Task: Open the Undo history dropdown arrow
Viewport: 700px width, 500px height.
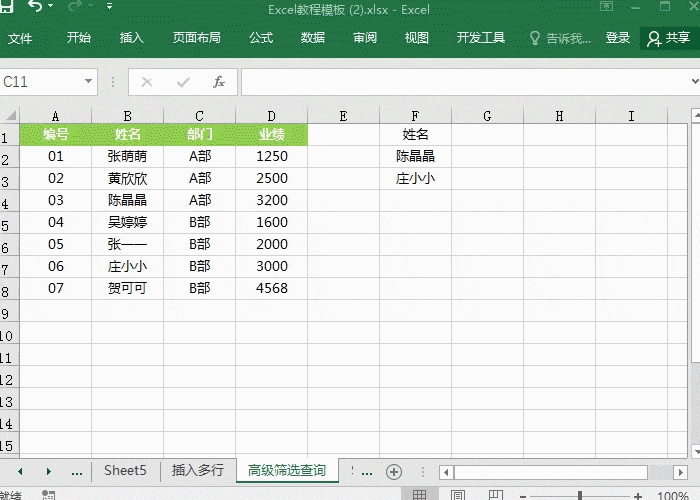Action: [50, 6]
